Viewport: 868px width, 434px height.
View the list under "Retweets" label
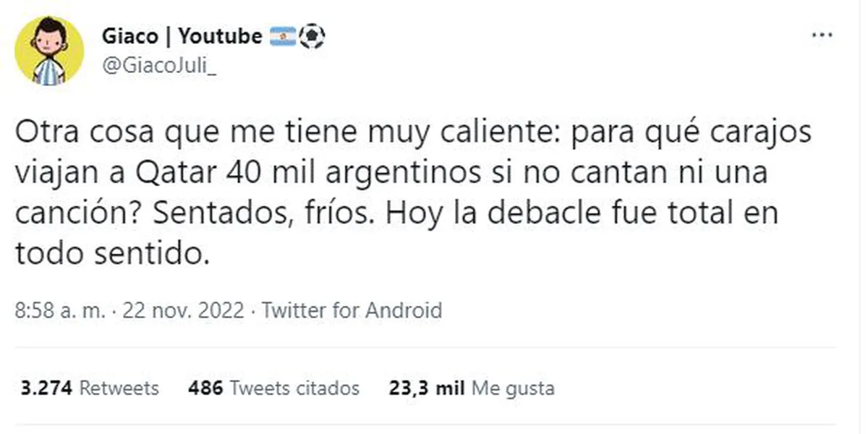click(119, 388)
